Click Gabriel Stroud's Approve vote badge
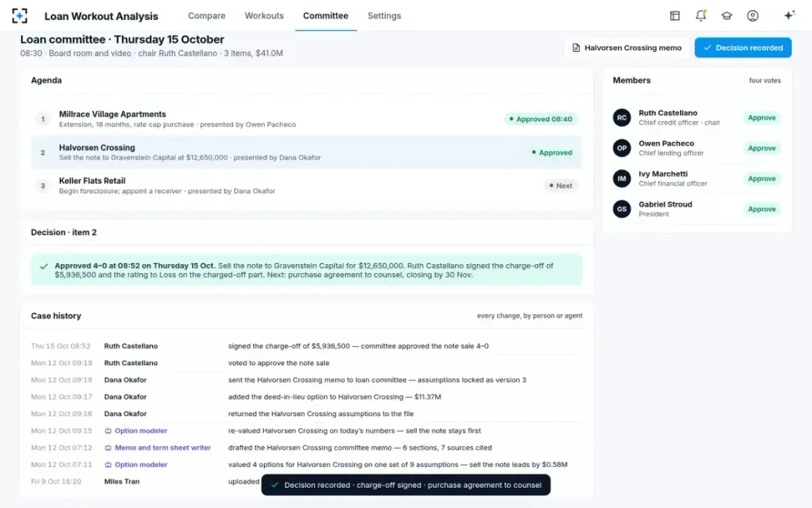Image resolution: width=812 pixels, height=508 pixels. pos(762,209)
